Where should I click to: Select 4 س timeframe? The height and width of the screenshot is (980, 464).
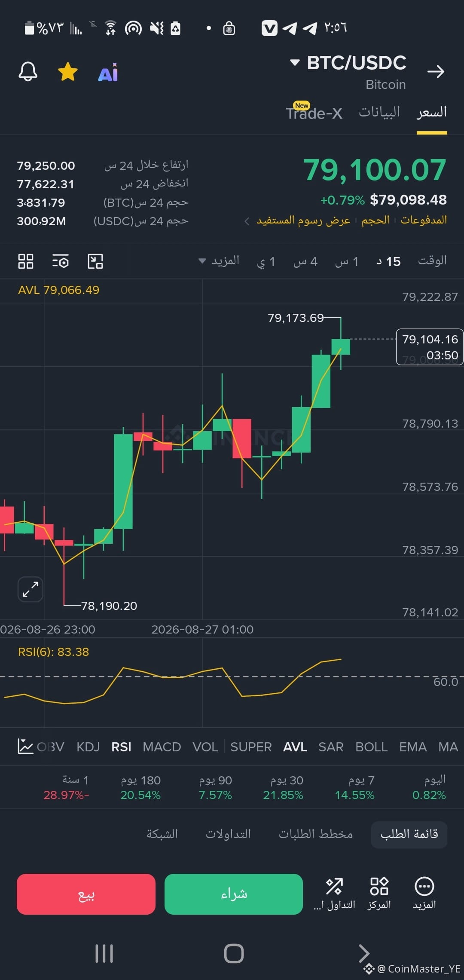305,261
